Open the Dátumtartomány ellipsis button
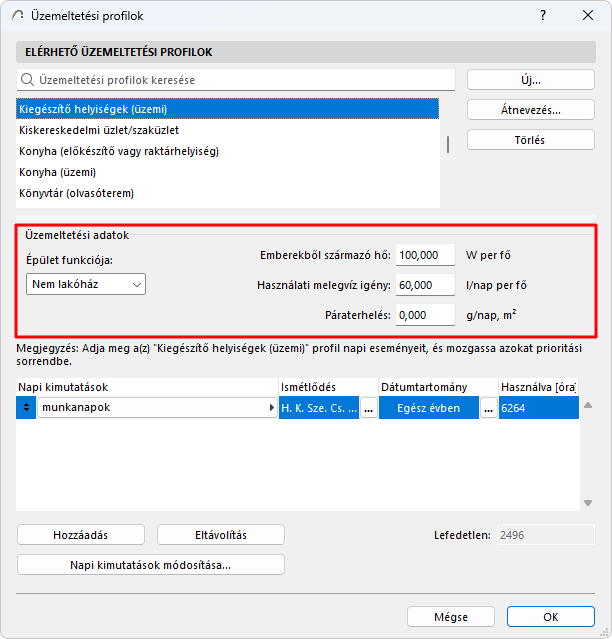 (489, 408)
